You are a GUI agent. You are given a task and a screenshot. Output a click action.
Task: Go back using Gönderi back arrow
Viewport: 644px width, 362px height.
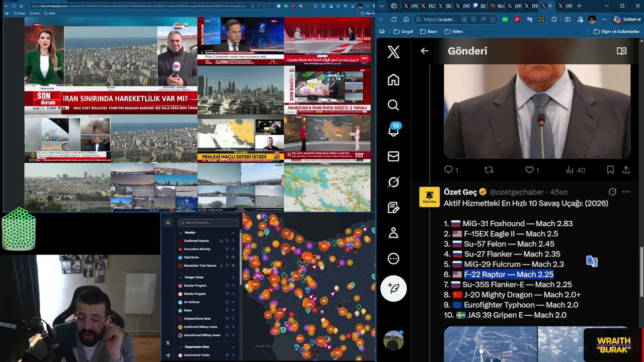(425, 51)
